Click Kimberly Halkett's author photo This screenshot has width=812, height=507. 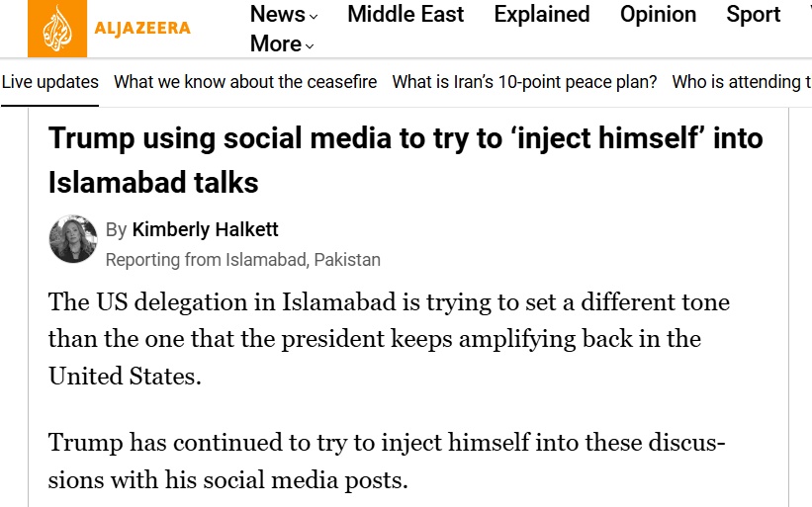pyautogui.click(x=73, y=239)
